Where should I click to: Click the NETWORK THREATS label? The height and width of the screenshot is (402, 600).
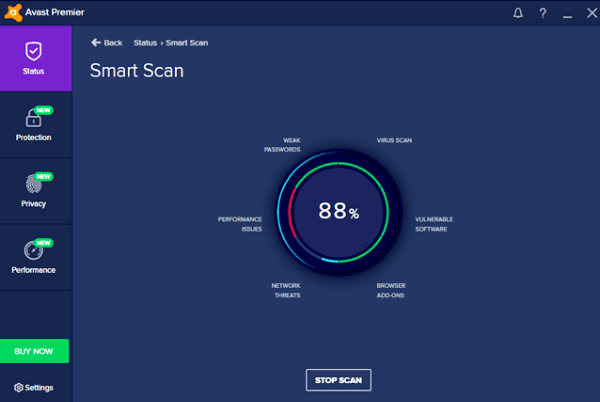[286, 290]
